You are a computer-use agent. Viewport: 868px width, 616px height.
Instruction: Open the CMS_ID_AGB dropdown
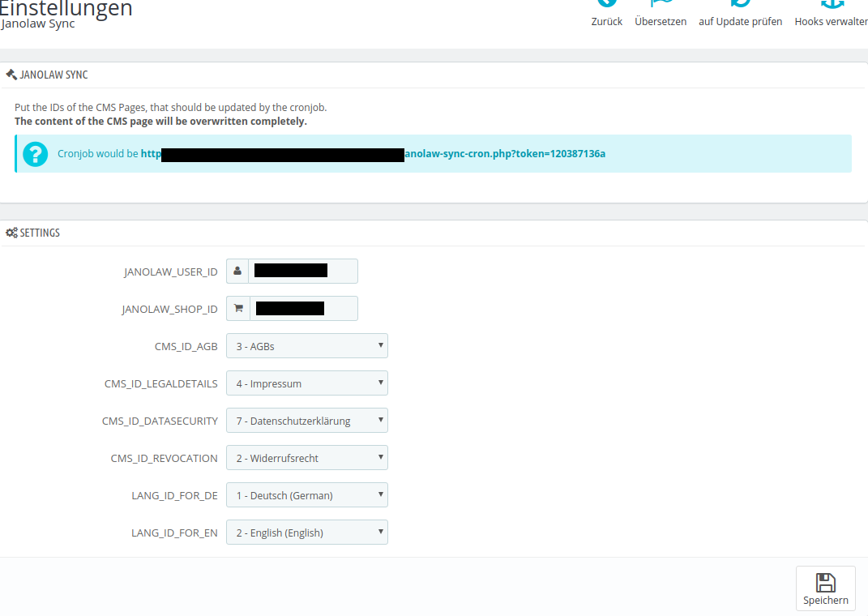pyautogui.click(x=307, y=346)
